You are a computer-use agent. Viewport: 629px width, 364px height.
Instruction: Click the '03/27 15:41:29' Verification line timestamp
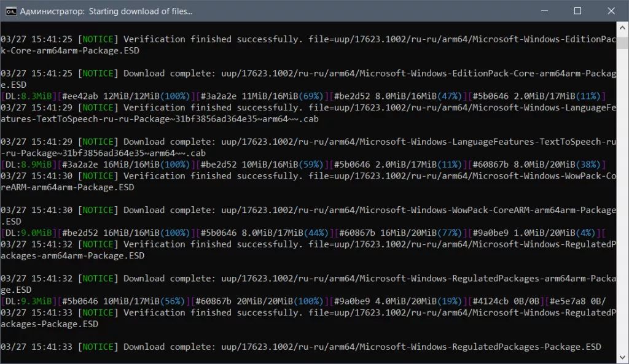36,107
